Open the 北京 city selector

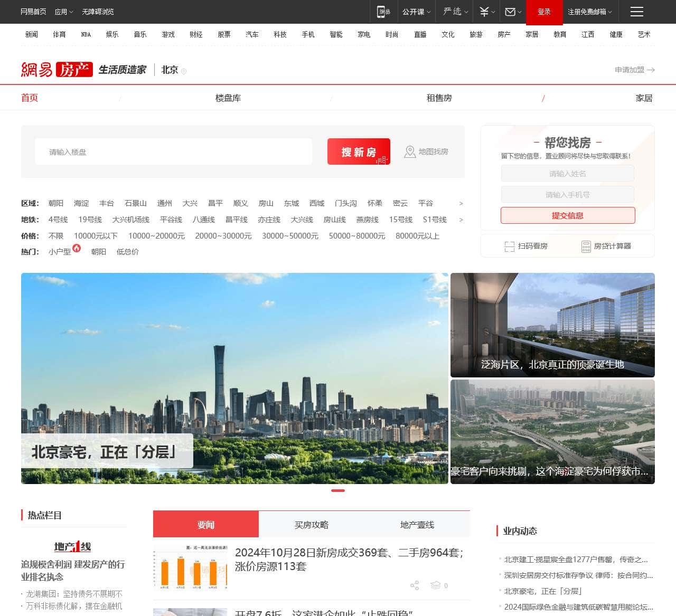(174, 70)
